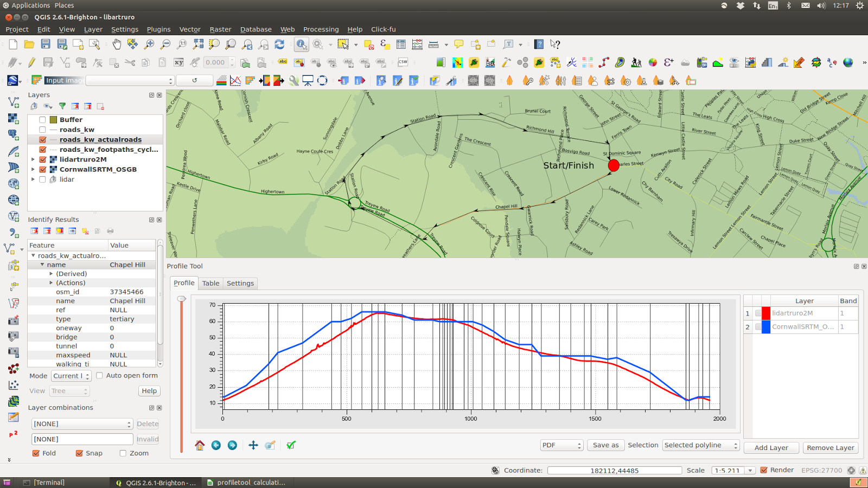This screenshot has width=868, height=488.
Task: Activate the Identify Features tool
Action: click(302, 44)
